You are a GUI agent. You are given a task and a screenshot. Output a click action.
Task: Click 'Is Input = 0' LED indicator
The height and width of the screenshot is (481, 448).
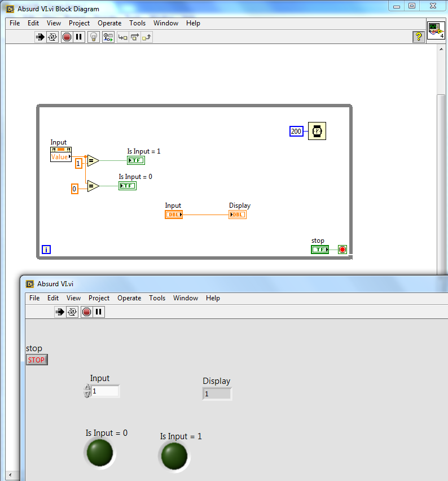coord(100,453)
